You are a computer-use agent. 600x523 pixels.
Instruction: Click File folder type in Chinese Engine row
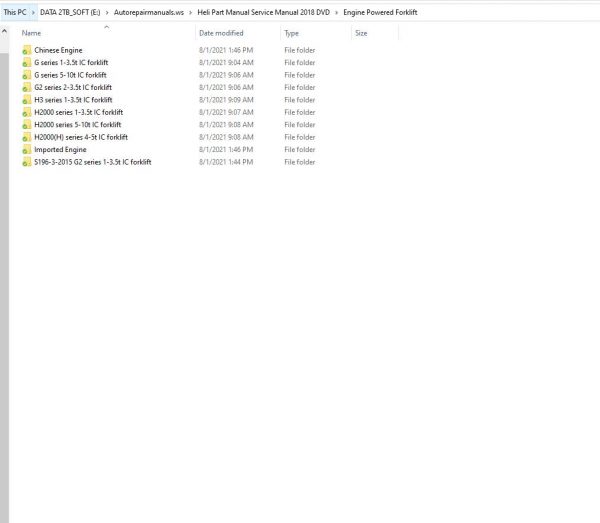[300, 50]
